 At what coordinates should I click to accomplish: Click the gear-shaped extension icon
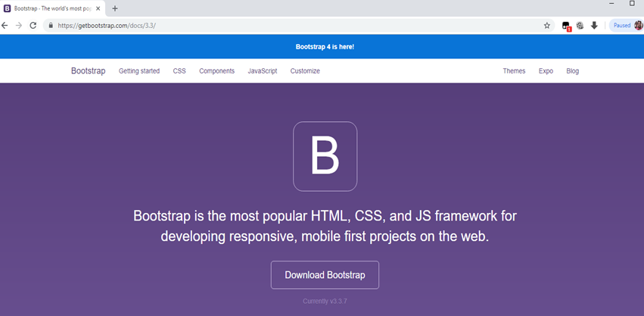coord(580,26)
